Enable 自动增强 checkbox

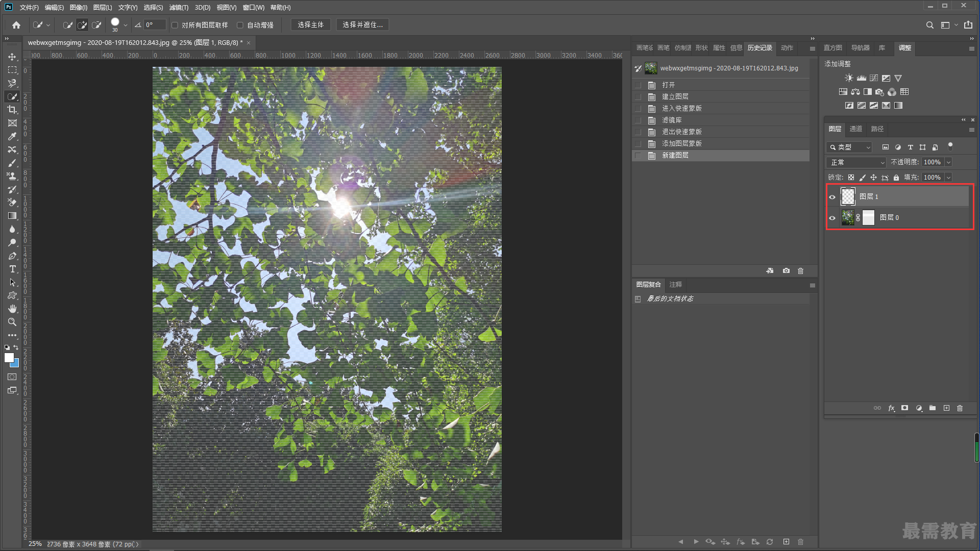[x=240, y=25]
